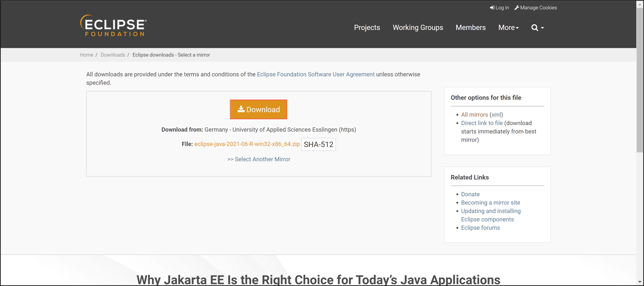
Task: Open the Projects menu item
Action: pos(367,28)
